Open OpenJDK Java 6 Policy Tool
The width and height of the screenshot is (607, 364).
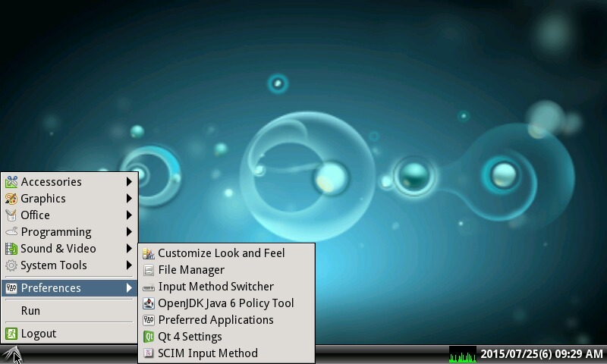click(226, 303)
